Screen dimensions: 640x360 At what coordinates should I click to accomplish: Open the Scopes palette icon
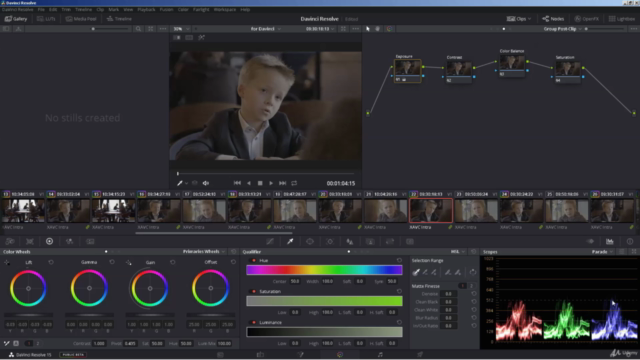610,242
